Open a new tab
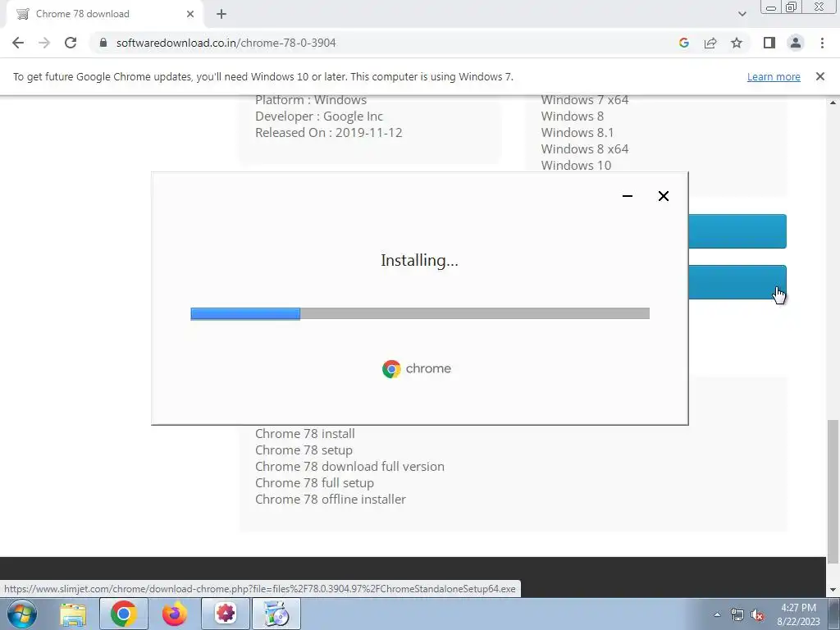The width and height of the screenshot is (840, 630). pyautogui.click(x=221, y=14)
